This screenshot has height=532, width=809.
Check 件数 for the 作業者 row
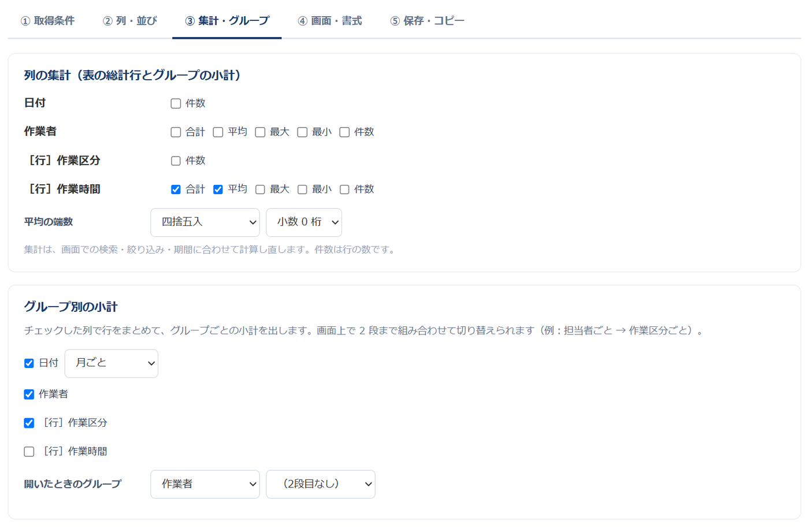click(x=344, y=132)
